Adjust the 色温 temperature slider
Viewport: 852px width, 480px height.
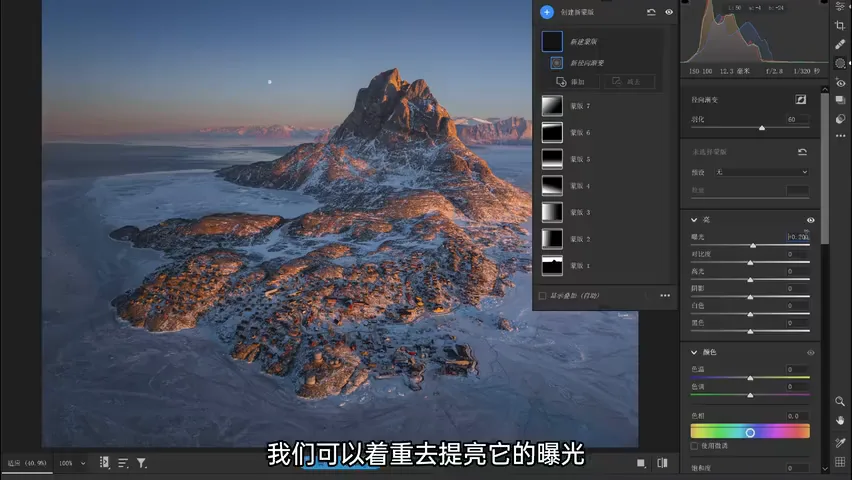[x=750, y=378]
